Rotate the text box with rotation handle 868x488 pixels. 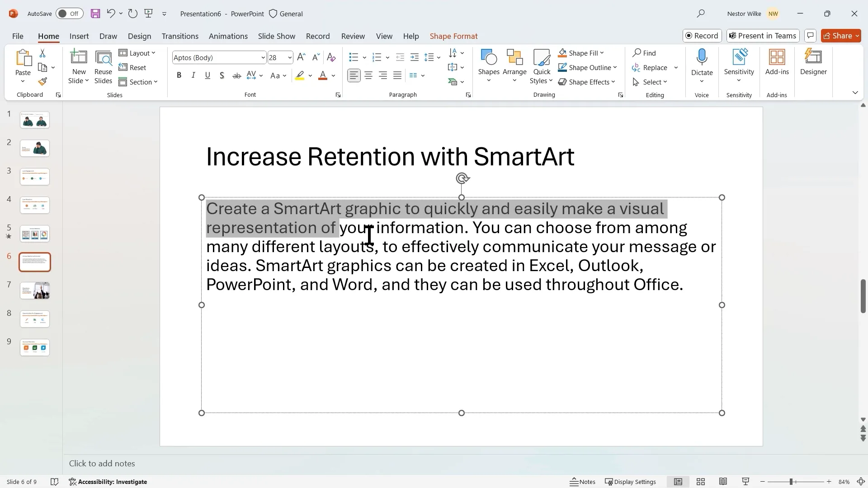[462, 178]
